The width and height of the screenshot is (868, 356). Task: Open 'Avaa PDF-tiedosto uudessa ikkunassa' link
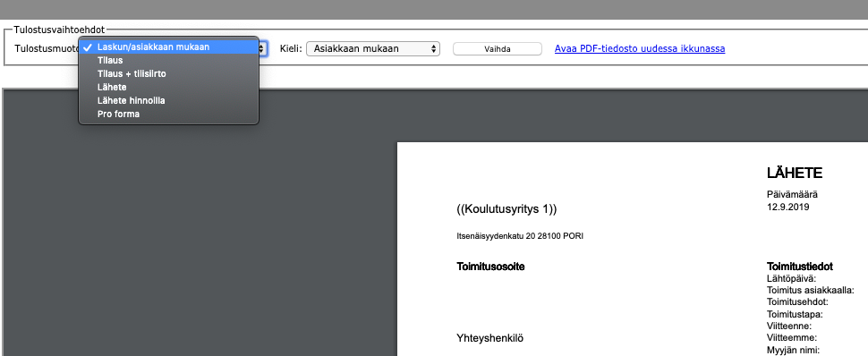(x=640, y=48)
